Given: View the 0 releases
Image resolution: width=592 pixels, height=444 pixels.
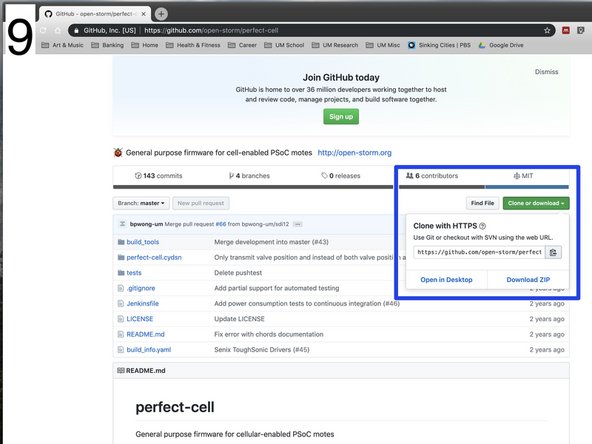Looking at the screenshot, I should pos(341,176).
